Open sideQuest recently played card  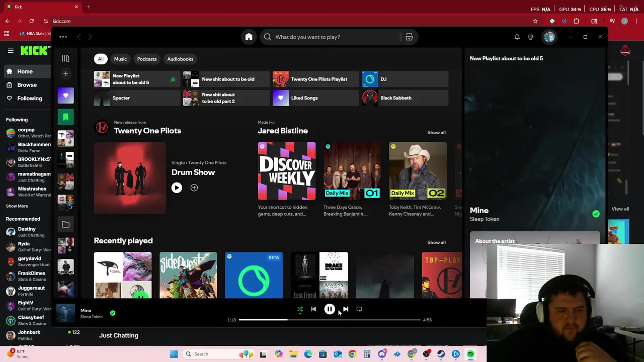(188, 276)
